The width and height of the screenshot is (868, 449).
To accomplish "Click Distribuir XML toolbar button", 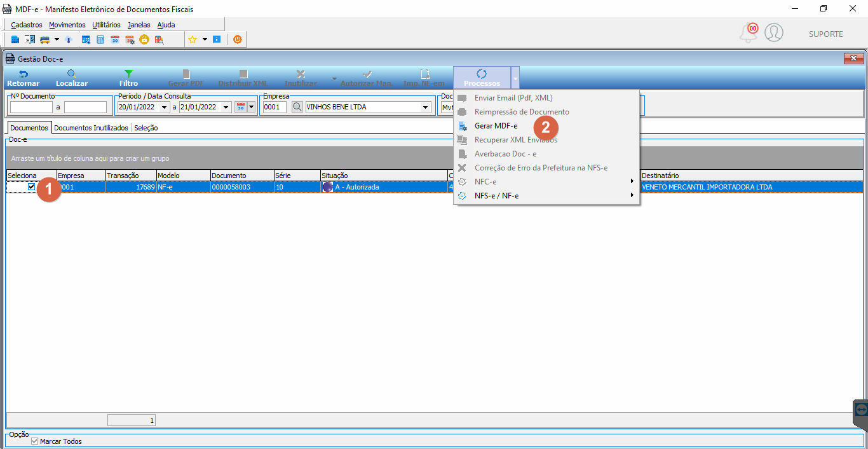I will pyautogui.click(x=243, y=78).
